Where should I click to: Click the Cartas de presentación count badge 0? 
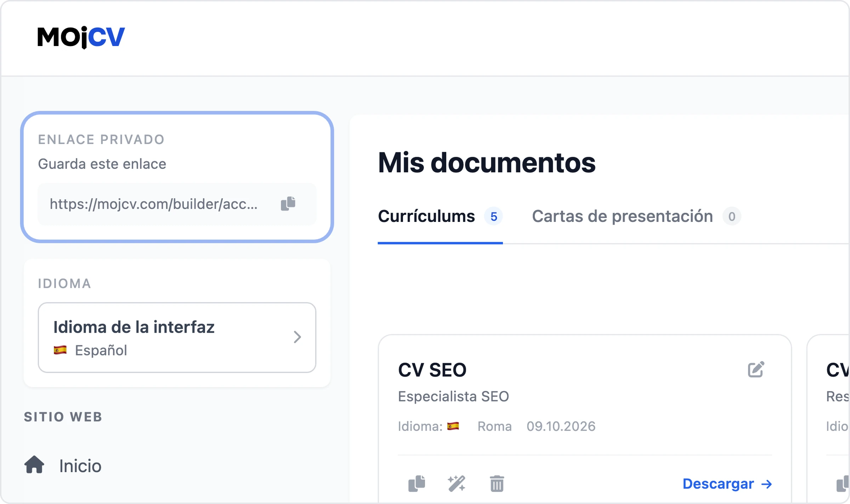(732, 216)
